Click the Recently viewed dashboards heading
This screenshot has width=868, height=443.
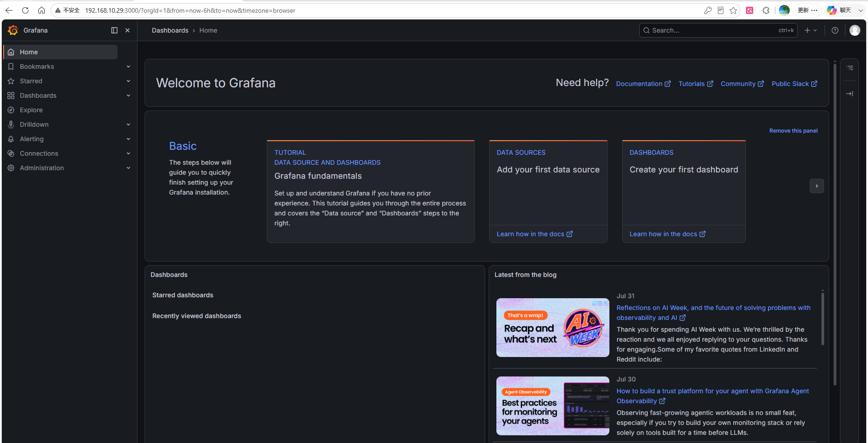197,316
